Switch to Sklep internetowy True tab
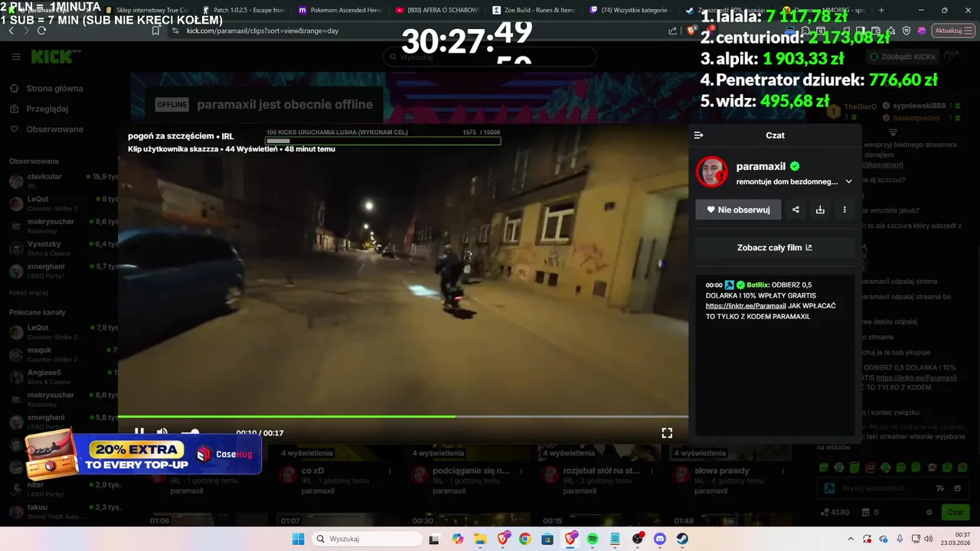980x551 pixels. pos(145,10)
